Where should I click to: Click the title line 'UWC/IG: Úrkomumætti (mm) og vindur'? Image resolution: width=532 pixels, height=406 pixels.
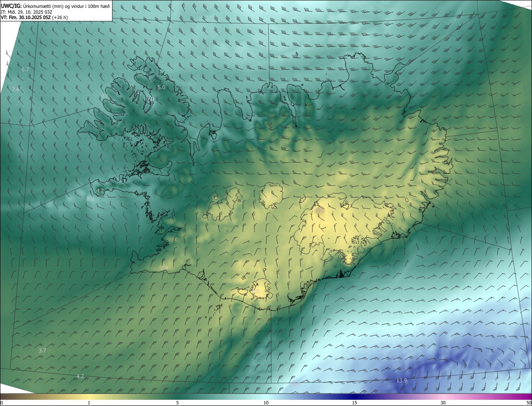(x=55, y=6)
